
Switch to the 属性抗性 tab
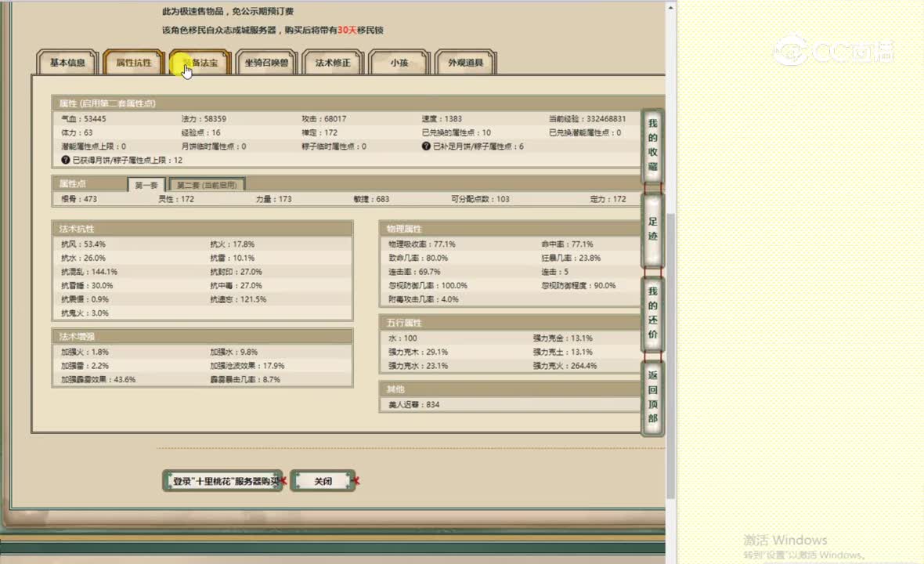(134, 63)
